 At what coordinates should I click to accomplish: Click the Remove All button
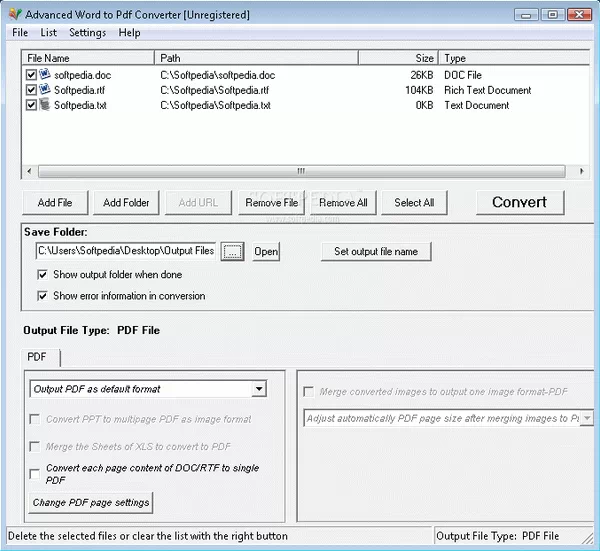pos(343,202)
